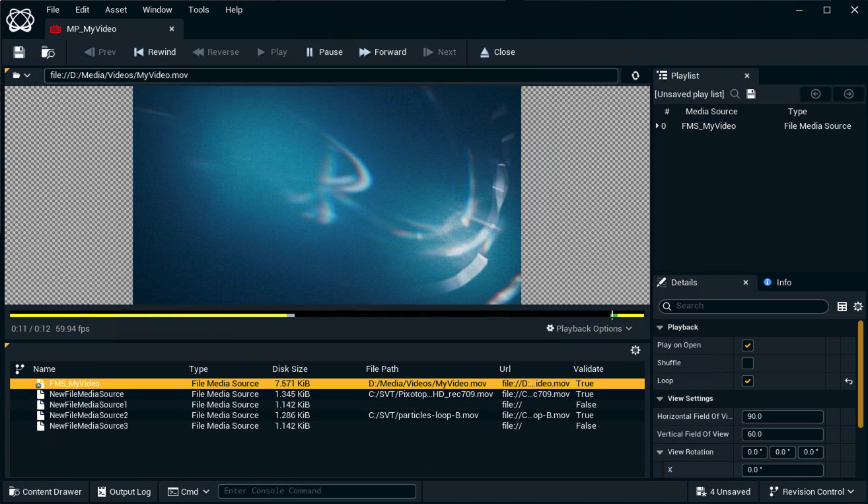This screenshot has height=504, width=868.
Task: Sort the list by Name column
Action: (x=44, y=369)
